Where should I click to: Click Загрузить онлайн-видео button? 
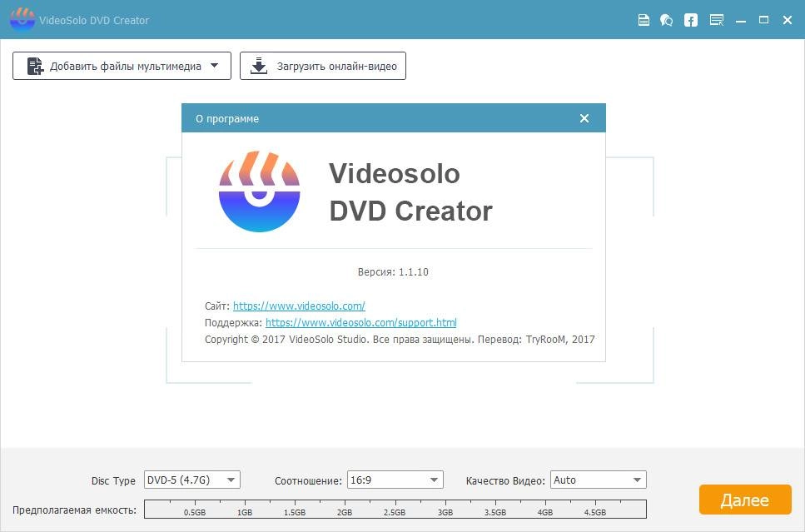323,66
